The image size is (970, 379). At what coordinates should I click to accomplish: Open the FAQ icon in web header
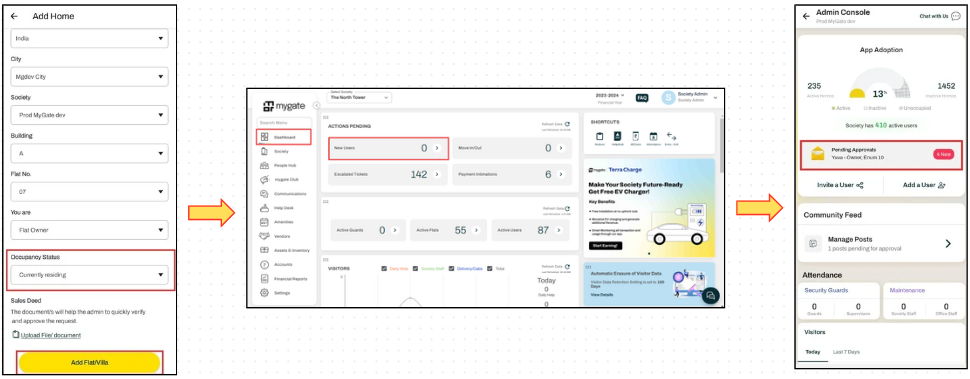[642, 98]
